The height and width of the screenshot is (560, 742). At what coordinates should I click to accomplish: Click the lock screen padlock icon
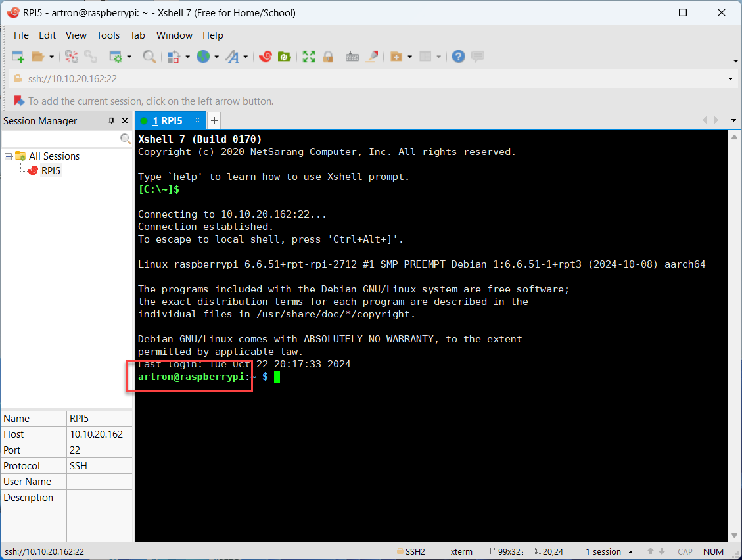point(328,57)
